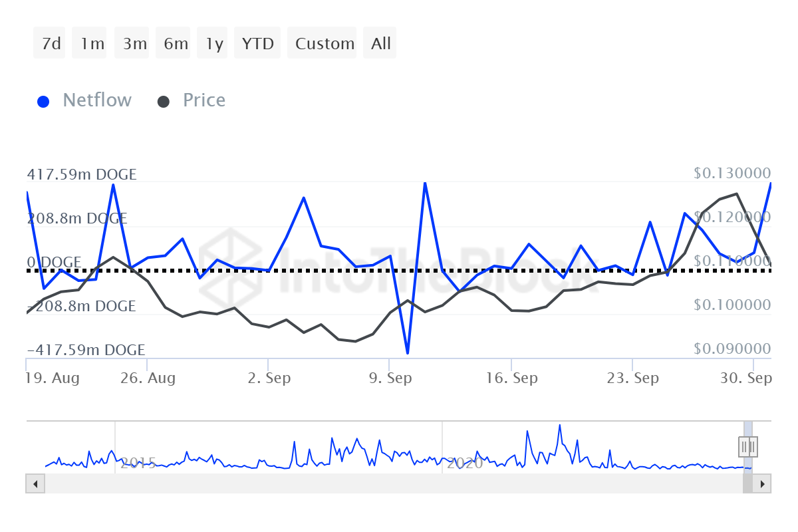Select the YTD range option

click(x=258, y=43)
